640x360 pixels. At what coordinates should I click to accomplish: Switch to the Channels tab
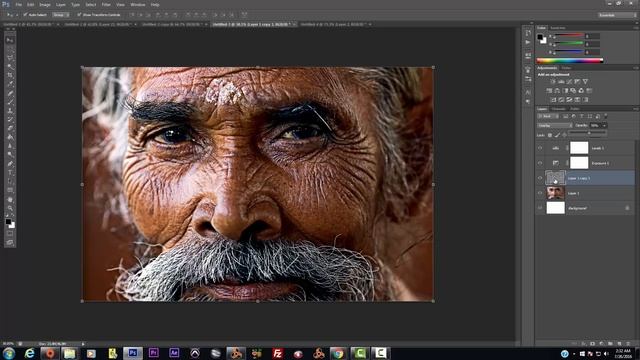coord(558,109)
